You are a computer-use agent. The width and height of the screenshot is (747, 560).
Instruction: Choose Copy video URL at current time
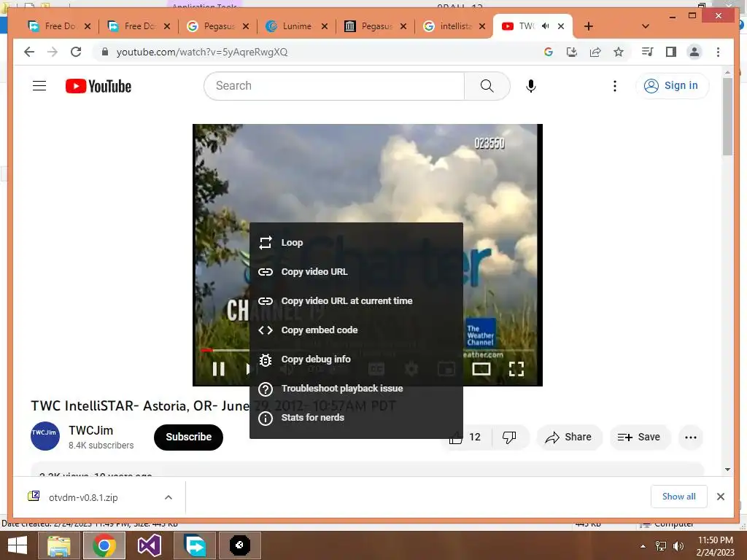(x=356, y=301)
